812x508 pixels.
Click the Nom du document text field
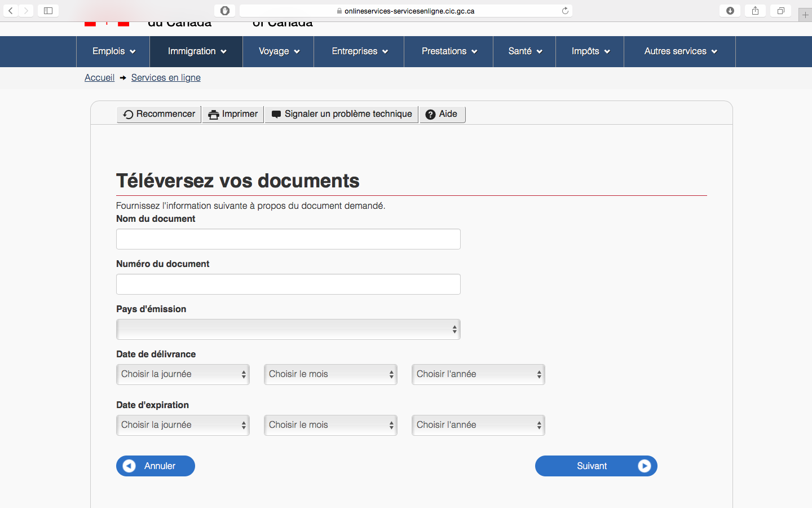point(288,239)
